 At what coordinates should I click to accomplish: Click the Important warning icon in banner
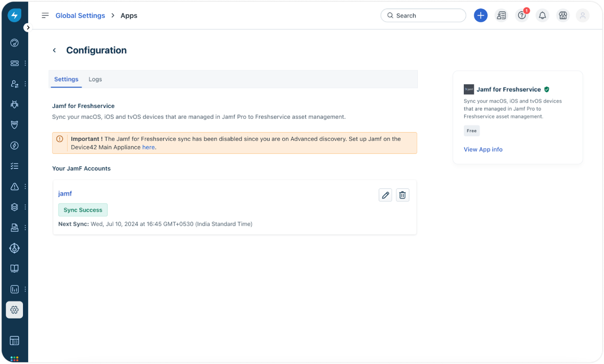click(x=60, y=139)
